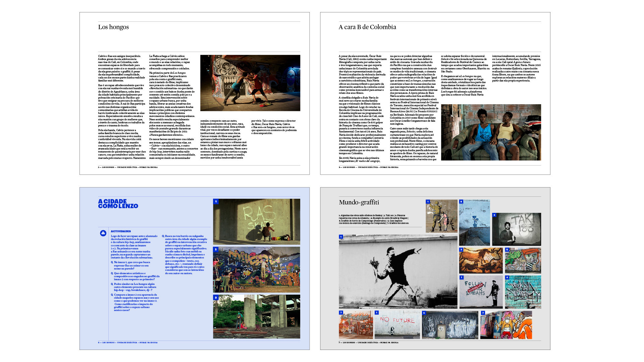The image size is (644, 362).
Task: Select the 'Follow Your Dreams Cancelled' image
Action: [x=481, y=292]
